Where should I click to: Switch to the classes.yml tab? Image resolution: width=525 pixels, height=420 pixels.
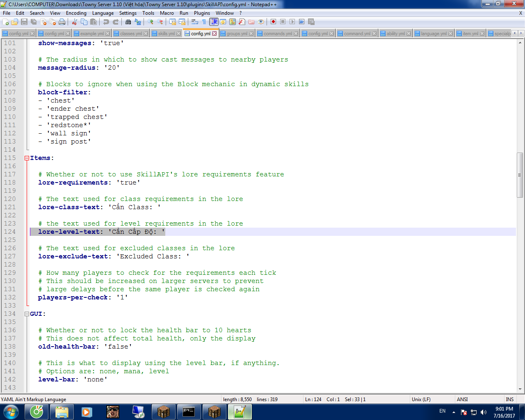[x=130, y=34]
